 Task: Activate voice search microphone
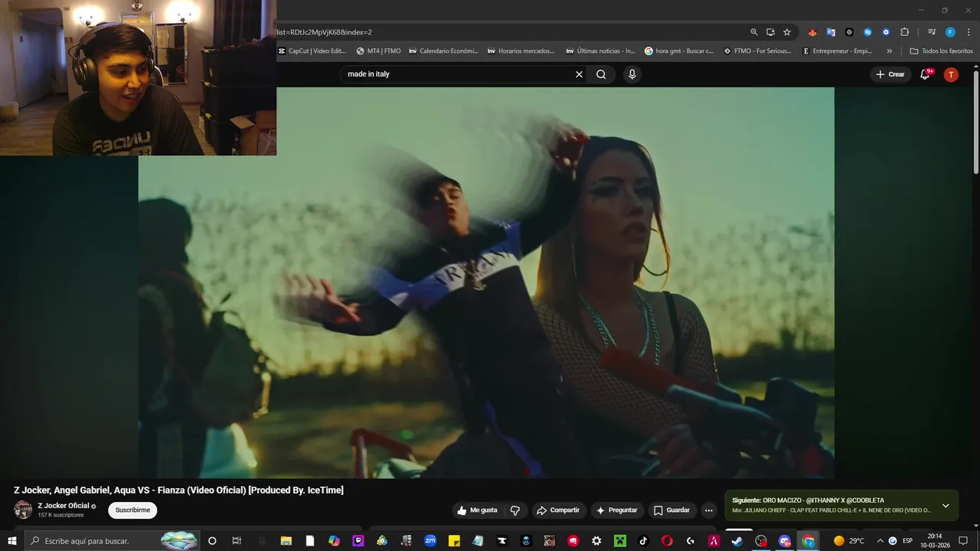[x=632, y=74]
